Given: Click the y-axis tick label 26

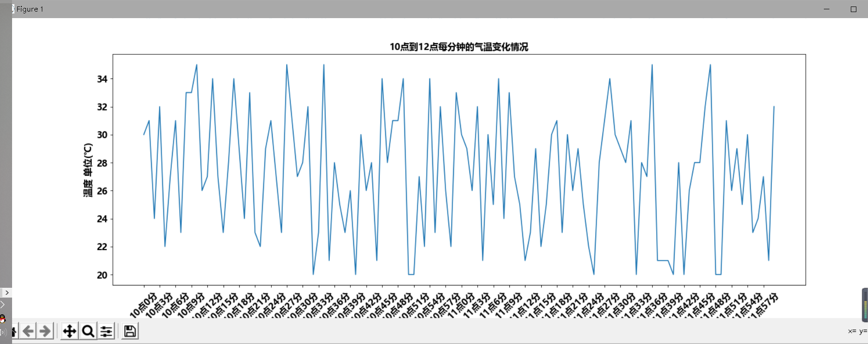Looking at the screenshot, I should click(102, 191).
